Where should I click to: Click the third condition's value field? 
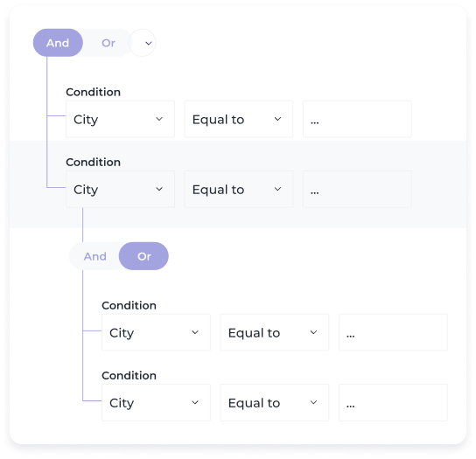393,332
